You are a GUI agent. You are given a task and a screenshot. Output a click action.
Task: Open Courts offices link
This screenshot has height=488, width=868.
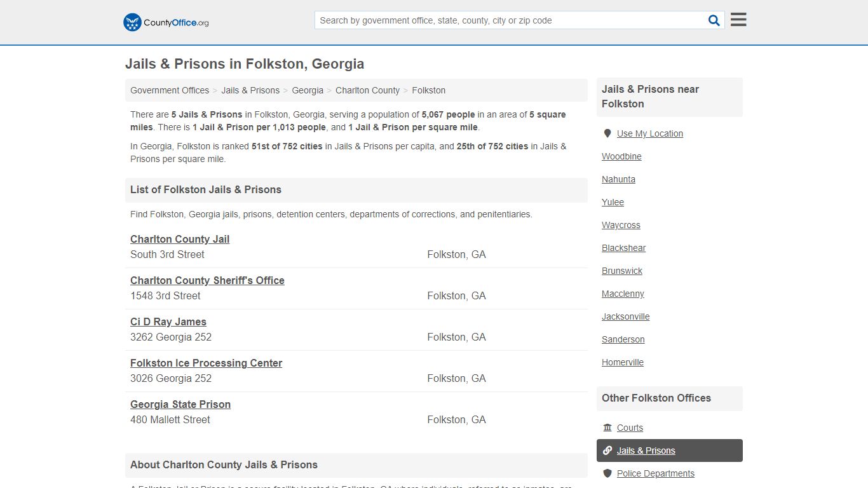630,428
